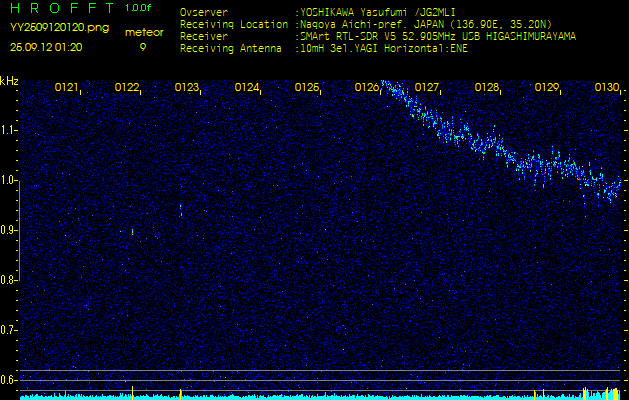This screenshot has width=629, height=400.
Task: Click the HROFFT title text
Action: tap(60, 8)
